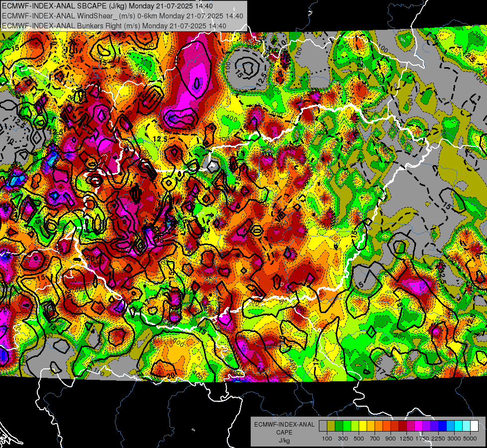Select the olive legend swatch after 100
The width and height of the screenshot is (487, 448).
point(331,426)
